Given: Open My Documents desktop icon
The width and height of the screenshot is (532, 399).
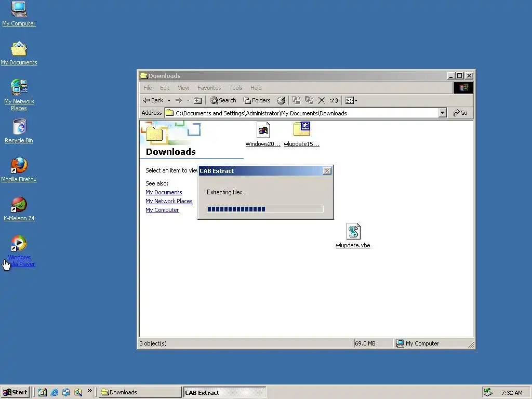Looking at the screenshot, I should pos(19,54).
